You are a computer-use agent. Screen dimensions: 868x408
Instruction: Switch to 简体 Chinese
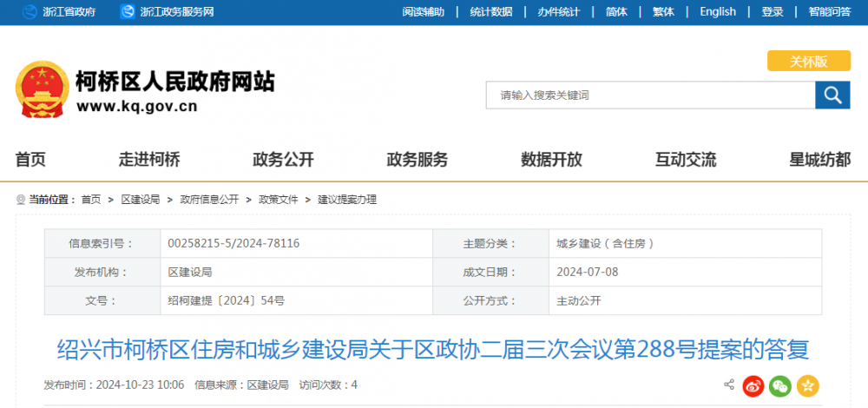[x=616, y=11]
